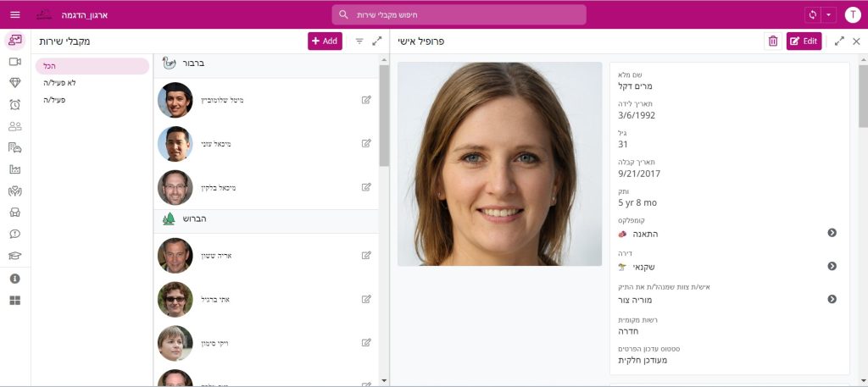Open the user avatar T menu
The width and height of the screenshot is (868, 387).
coord(853,15)
